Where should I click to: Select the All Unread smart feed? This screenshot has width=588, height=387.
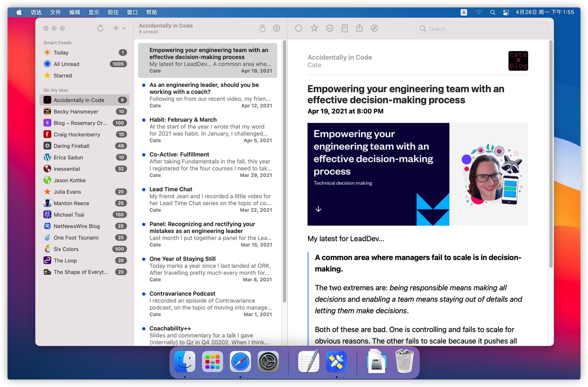click(85, 64)
